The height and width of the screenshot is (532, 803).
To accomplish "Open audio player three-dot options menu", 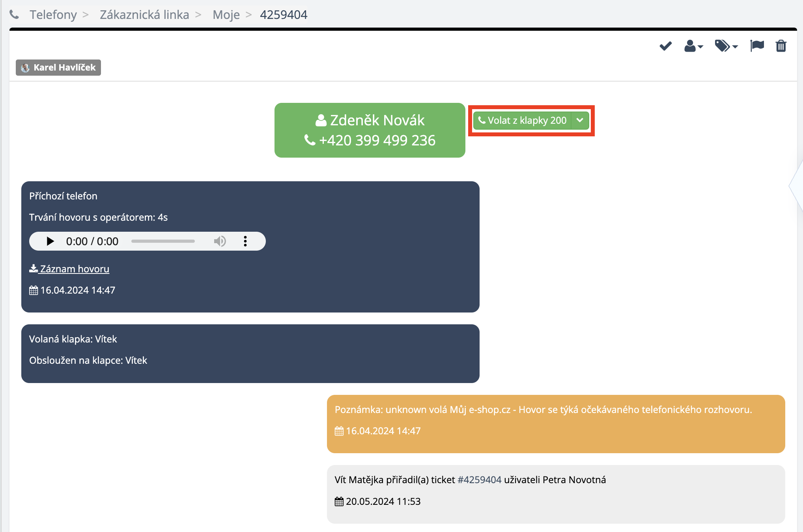I will click(x=245, y=241).
